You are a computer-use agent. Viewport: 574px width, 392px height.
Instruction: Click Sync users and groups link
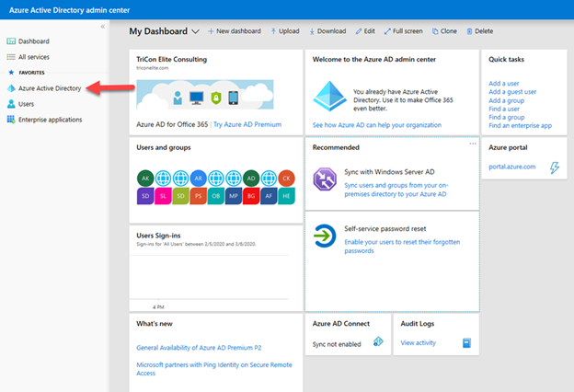pos(396,190)
